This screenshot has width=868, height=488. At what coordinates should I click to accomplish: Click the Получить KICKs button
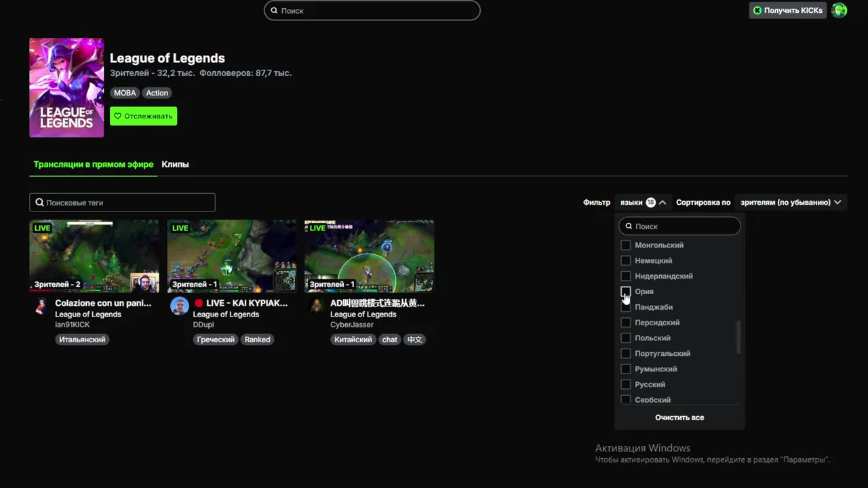pyautogui.click(x=788, y=10)
